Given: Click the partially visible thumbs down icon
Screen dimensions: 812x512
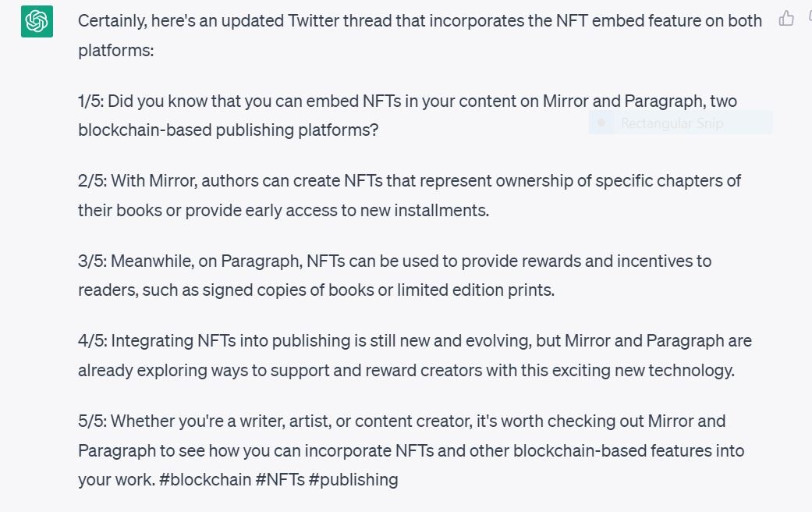Looking at the screenshot, I should point(810,18).
